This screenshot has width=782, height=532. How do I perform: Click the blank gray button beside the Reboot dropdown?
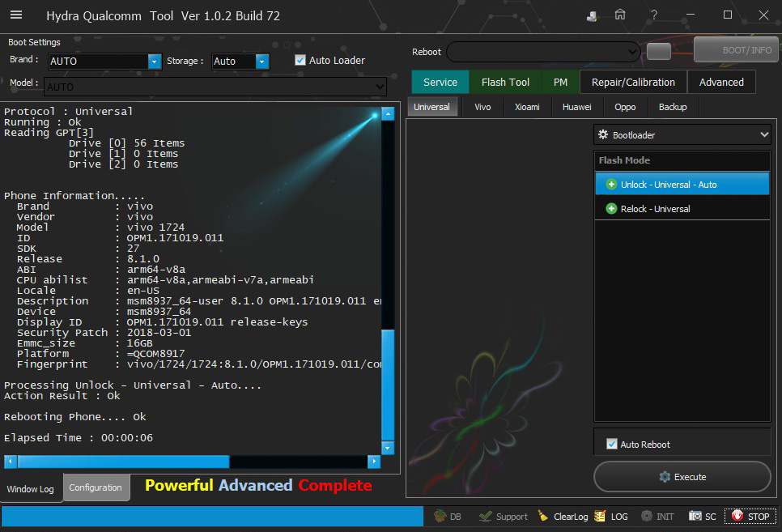point(659,51)
